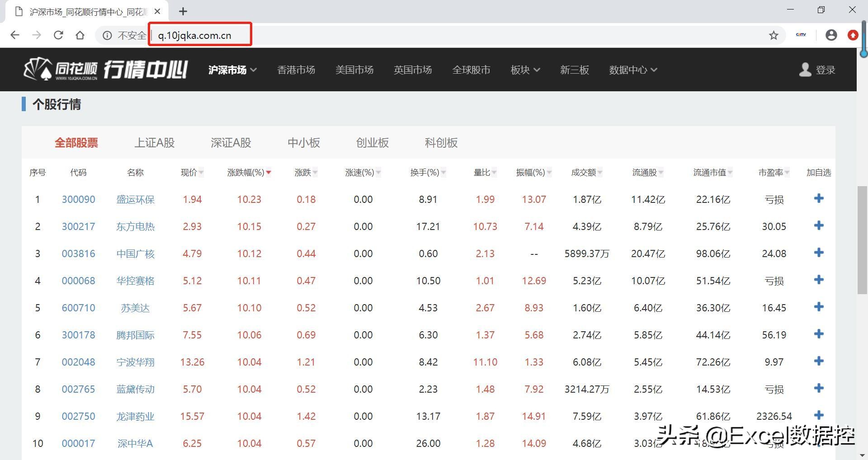This screenshot has height=460, width=868.
Task: Add 宁波华翔 to watchlist with plus
Action: (x=819, y=361)
